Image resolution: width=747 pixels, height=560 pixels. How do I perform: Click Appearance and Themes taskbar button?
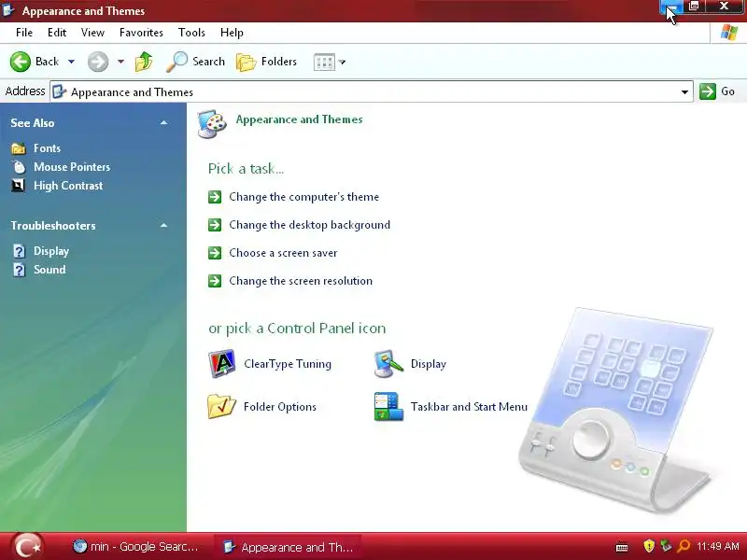click(289, 547)
